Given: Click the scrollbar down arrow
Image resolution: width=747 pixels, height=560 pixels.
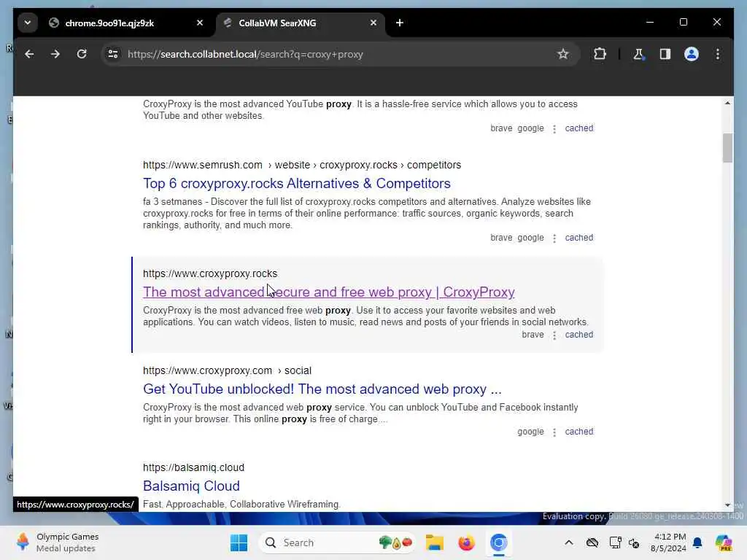Looking at the screenshot, I should point(727,505).
